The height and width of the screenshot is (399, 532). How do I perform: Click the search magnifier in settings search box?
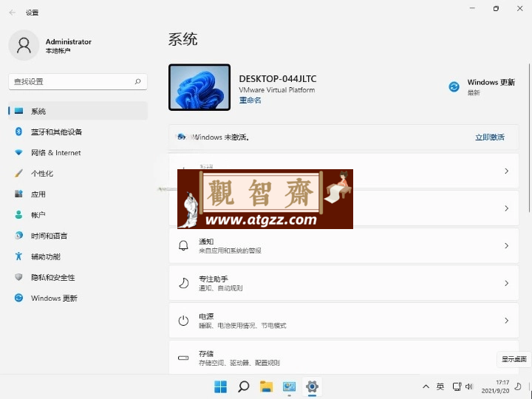(x=137, y=81)
